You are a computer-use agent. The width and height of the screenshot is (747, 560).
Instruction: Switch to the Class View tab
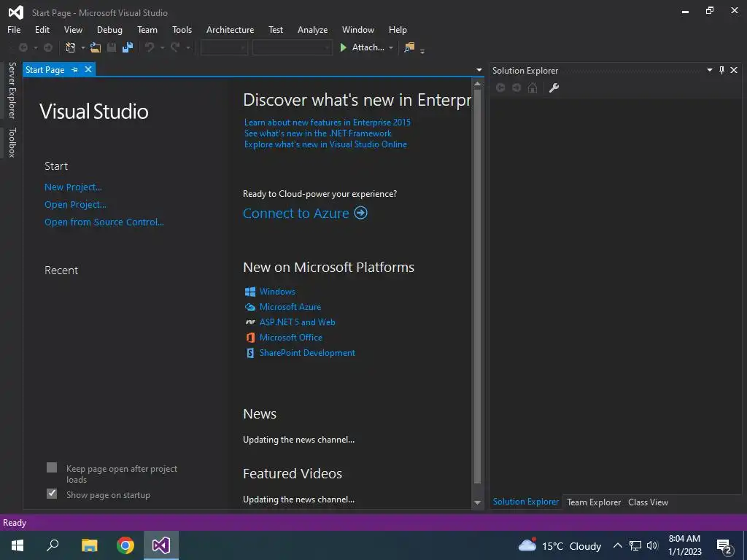click(648, 502)
